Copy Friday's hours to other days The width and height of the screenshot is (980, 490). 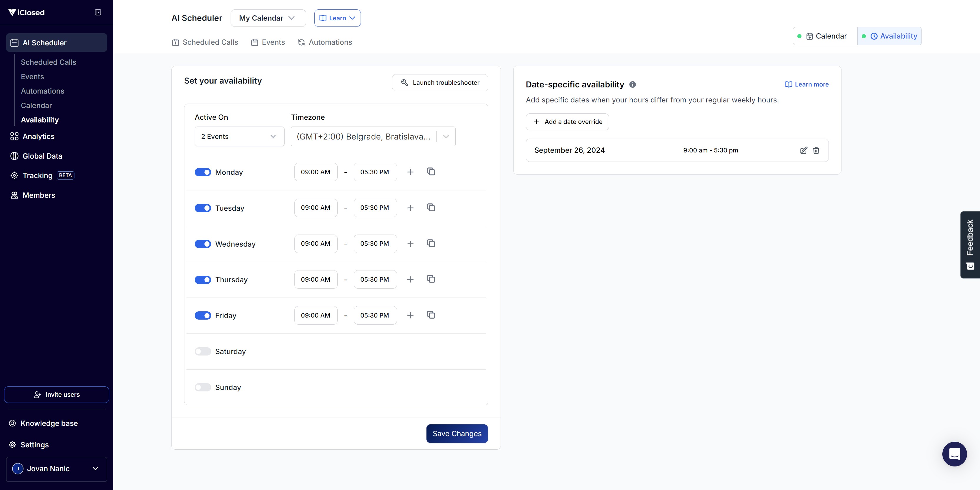[x=431, y=315]
